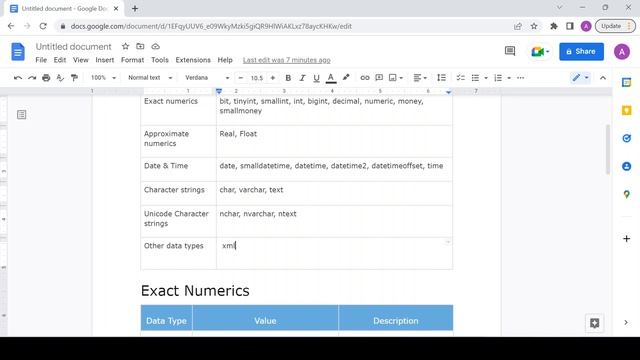Screen dimensions: 640x360
Task: Insert a checklist
Action: tap(460, 78)
